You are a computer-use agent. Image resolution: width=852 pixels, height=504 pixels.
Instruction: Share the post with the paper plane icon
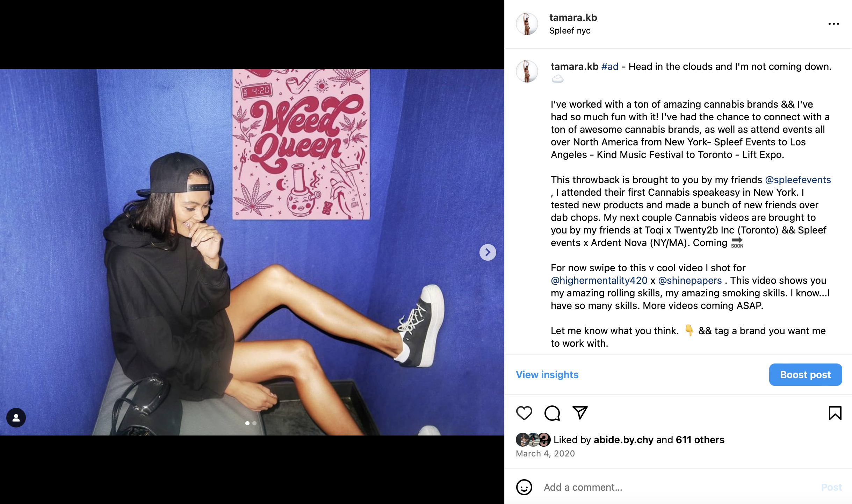[580, 413]
